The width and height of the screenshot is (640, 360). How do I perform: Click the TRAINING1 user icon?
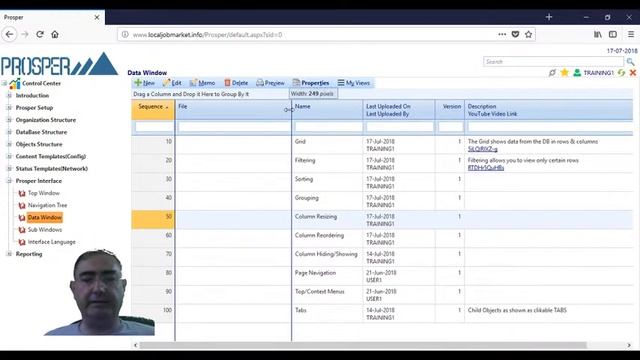click(x=577, y=73)
